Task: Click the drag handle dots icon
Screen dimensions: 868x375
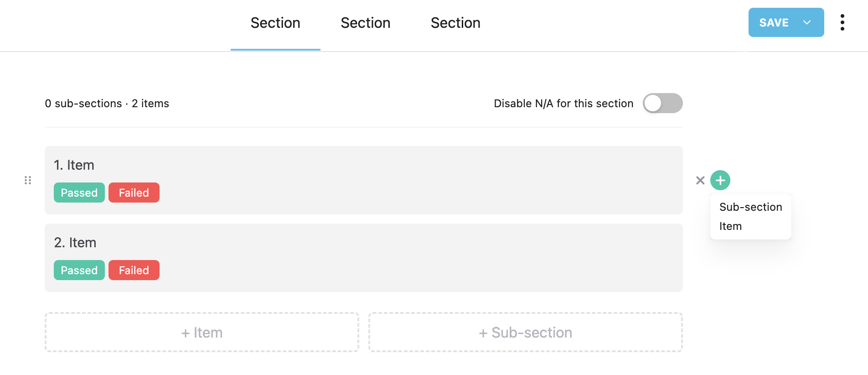Action: [x=28, y=180]
